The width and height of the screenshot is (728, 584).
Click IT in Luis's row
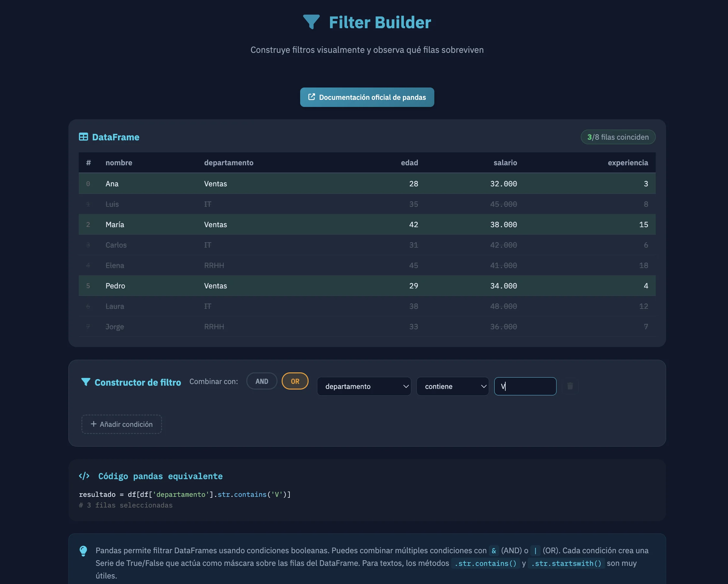[207, 204]
